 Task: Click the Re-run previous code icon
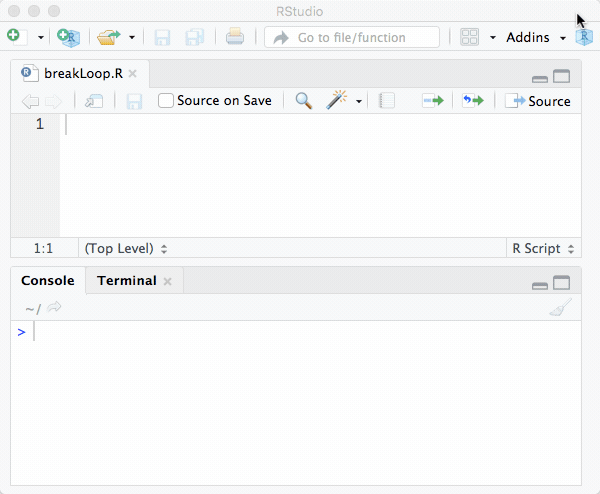473,101
